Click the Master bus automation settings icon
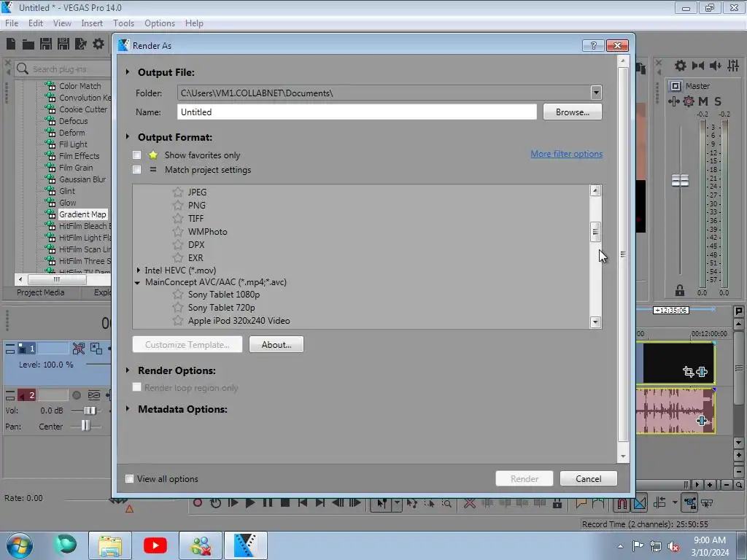 [x=673, y=101]
